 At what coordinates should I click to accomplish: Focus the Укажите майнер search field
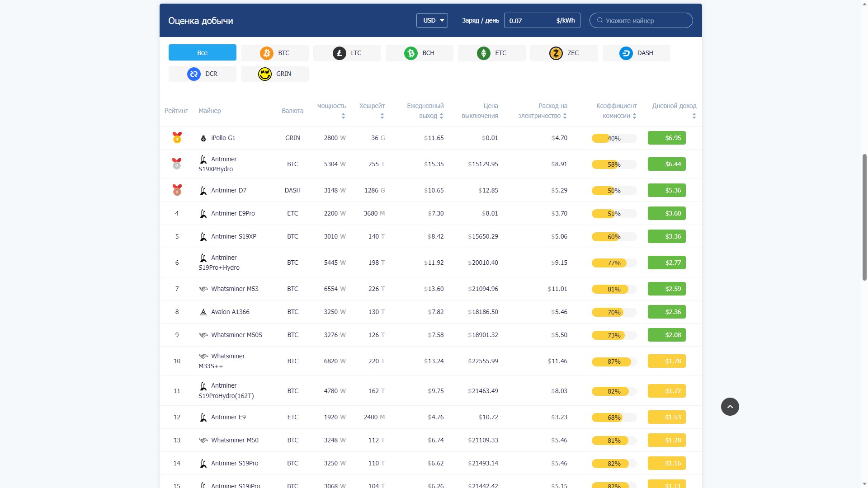[641, 20]
